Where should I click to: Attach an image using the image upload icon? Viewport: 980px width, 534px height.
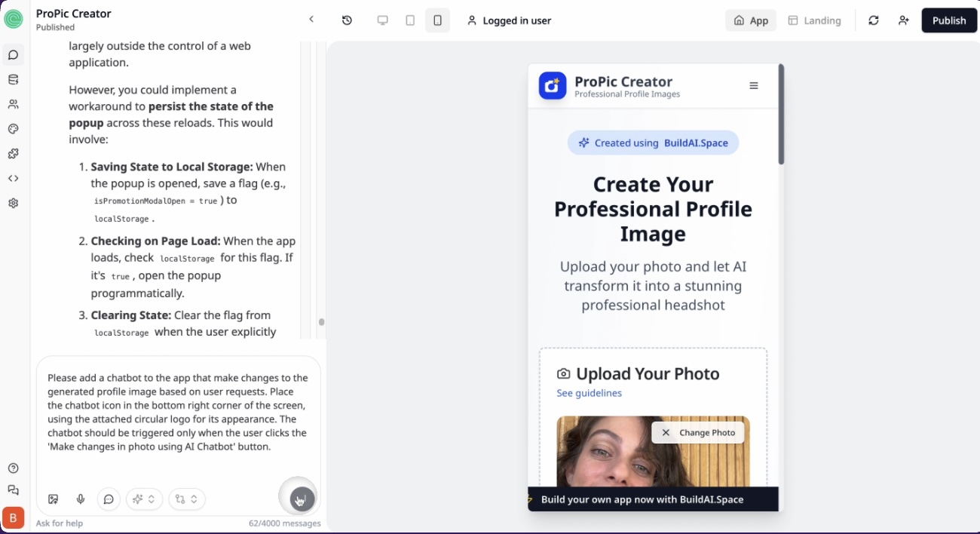54,499
